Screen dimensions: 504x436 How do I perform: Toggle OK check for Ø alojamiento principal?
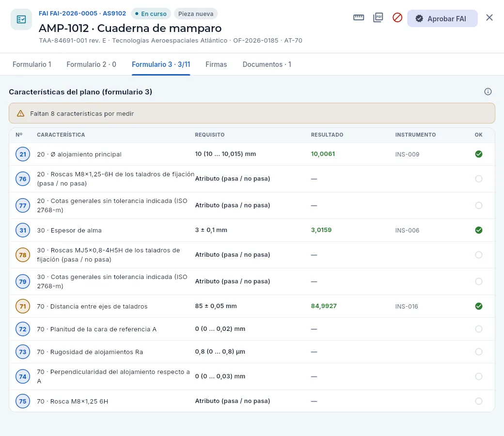pos(479,154)
